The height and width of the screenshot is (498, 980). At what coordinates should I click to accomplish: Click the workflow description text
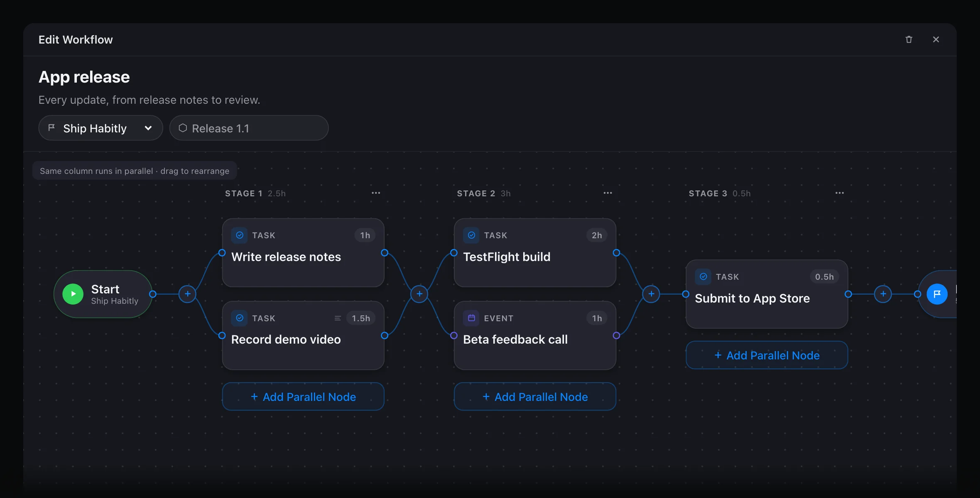coord(149,100)
